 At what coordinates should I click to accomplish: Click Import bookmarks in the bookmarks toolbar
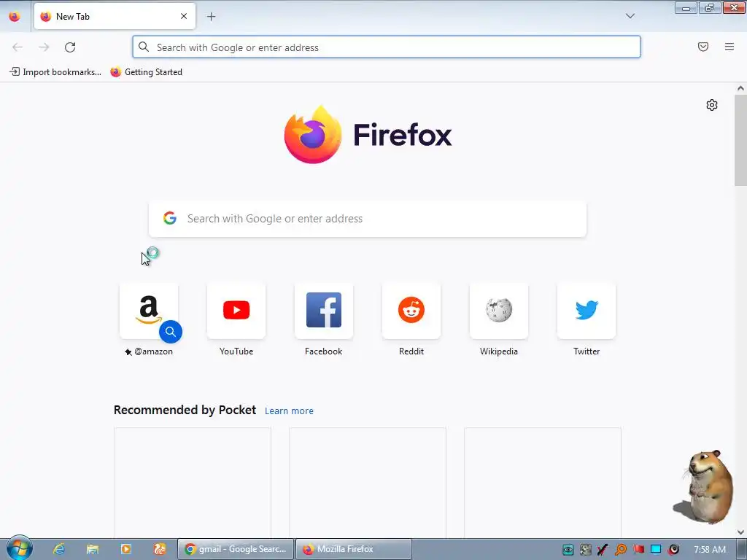click(x=55, y=72)
